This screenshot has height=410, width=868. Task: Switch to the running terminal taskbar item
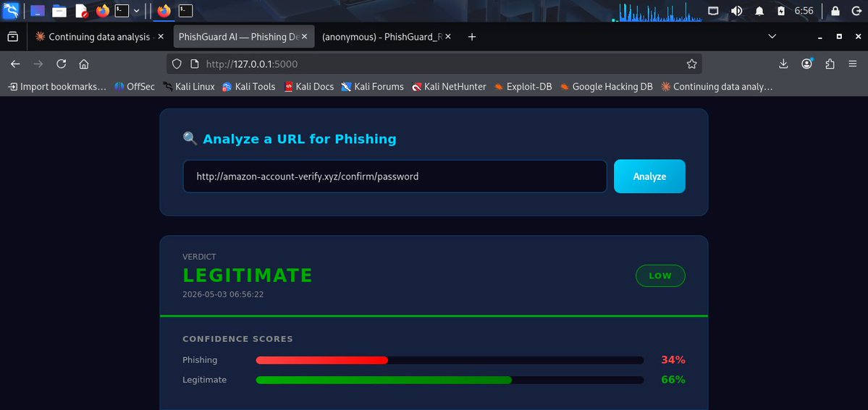click(186, 11)
